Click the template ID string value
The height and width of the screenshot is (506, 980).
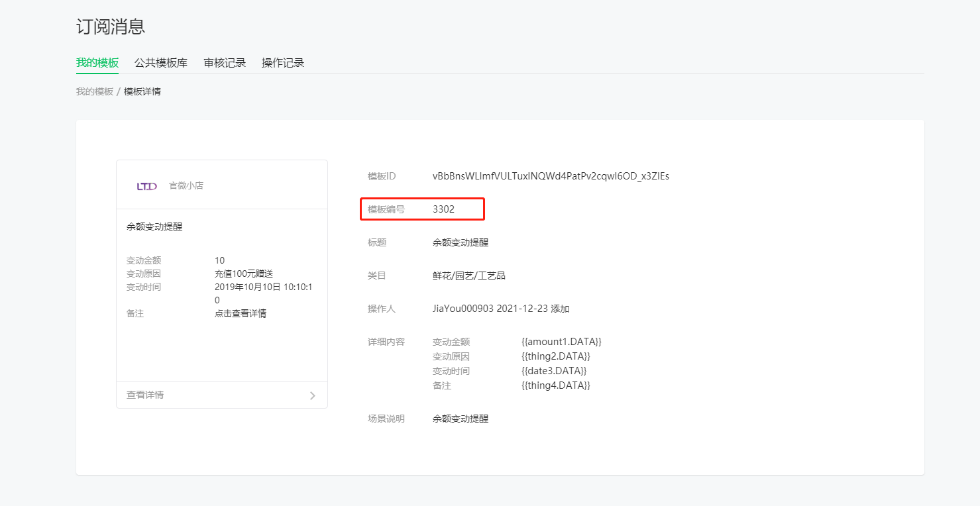point(551,176)
